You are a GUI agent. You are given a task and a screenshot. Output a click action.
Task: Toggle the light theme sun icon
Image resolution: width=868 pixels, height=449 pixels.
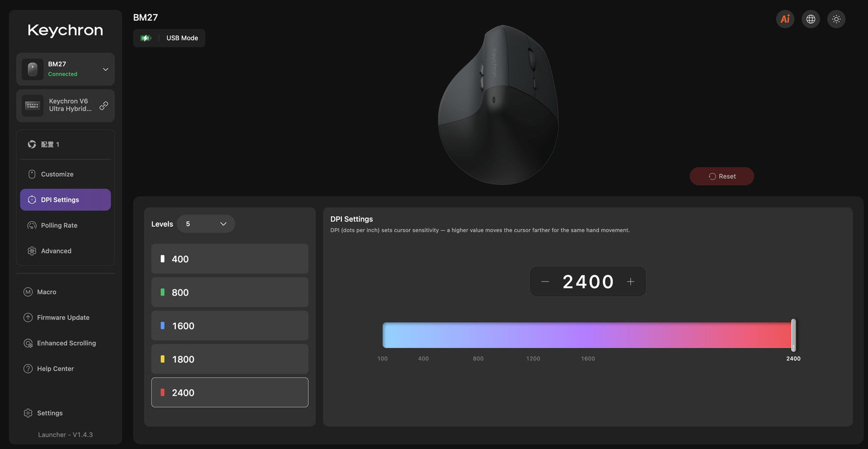click(836, 19)
